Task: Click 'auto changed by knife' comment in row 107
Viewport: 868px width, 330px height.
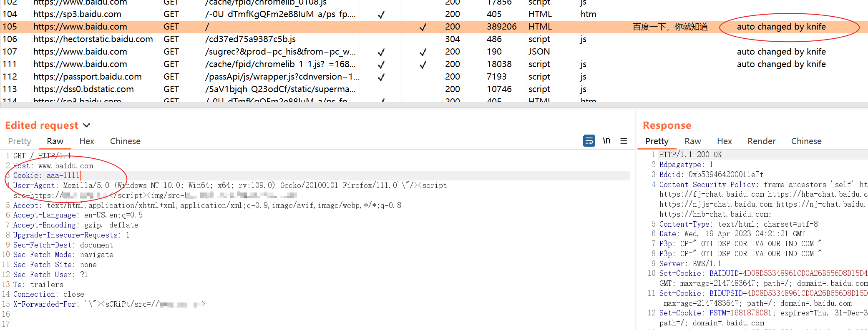Action: click(x=781, y=52)
